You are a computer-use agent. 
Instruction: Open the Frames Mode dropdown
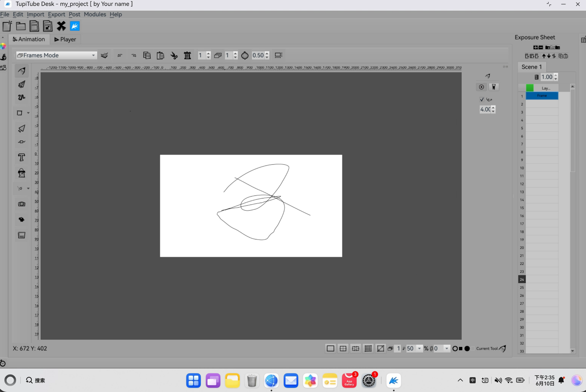tap(56, 55)
